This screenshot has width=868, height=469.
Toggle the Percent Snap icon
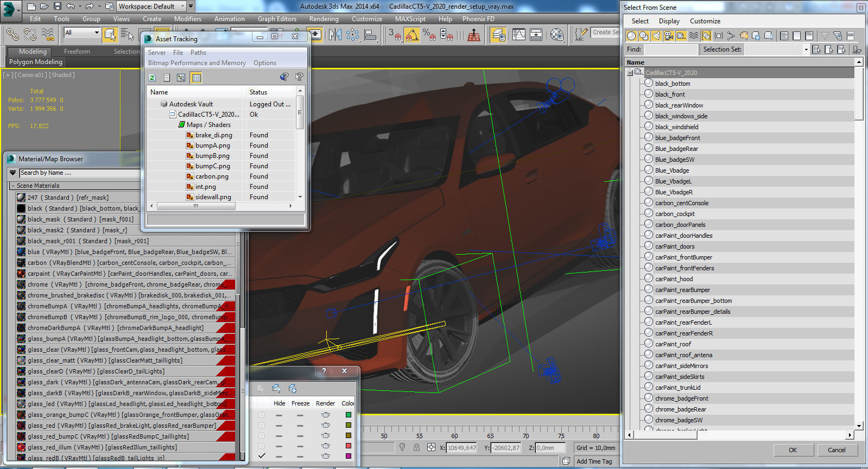pos(429,35)
